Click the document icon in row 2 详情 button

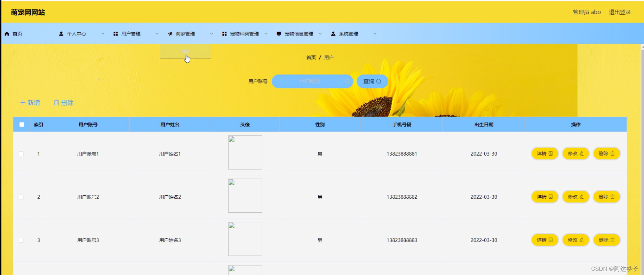(x=551, y=197)
